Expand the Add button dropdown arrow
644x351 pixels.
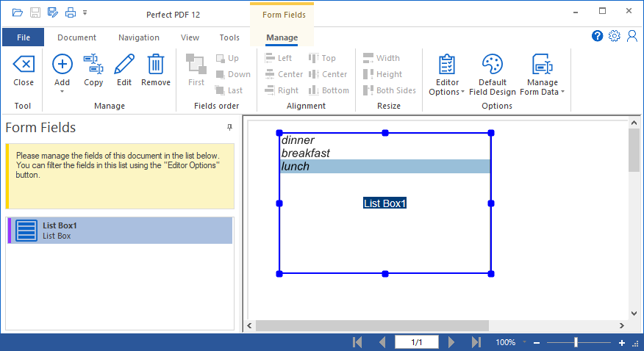[x=62, y=92]
